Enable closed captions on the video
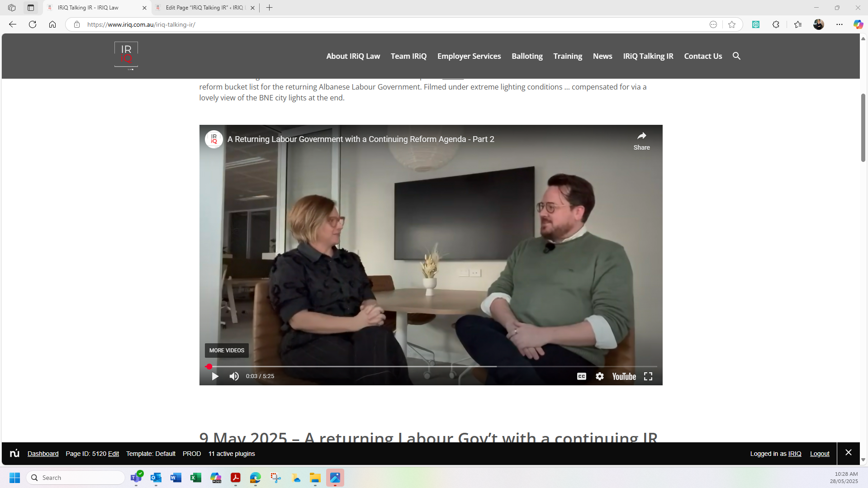 (x=581, y=376)
